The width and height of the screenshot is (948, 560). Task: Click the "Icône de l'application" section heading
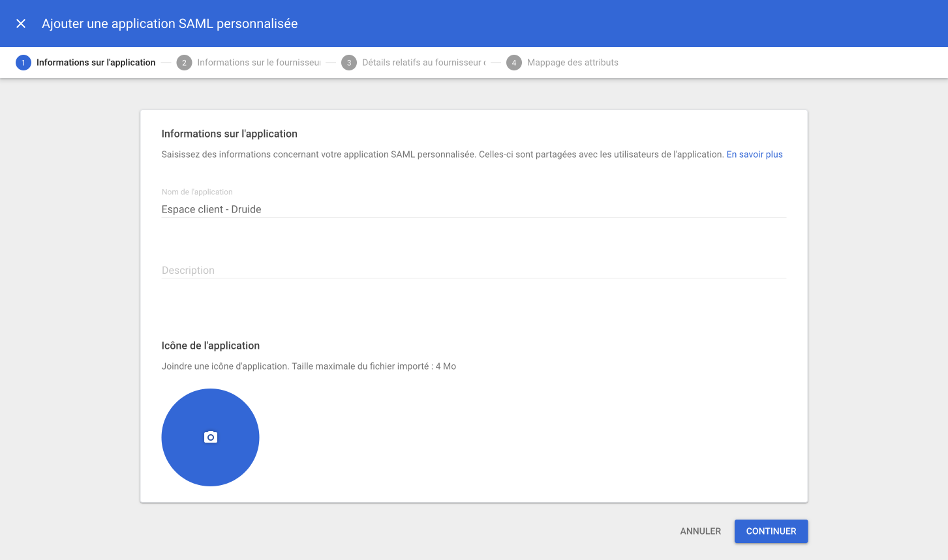(x=210, y=346)
